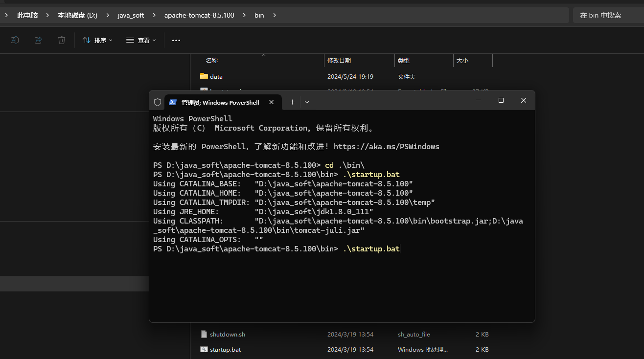
Task: Expand the chevron after java_soft breadcrumb
Action: click(x=154, y=15)
